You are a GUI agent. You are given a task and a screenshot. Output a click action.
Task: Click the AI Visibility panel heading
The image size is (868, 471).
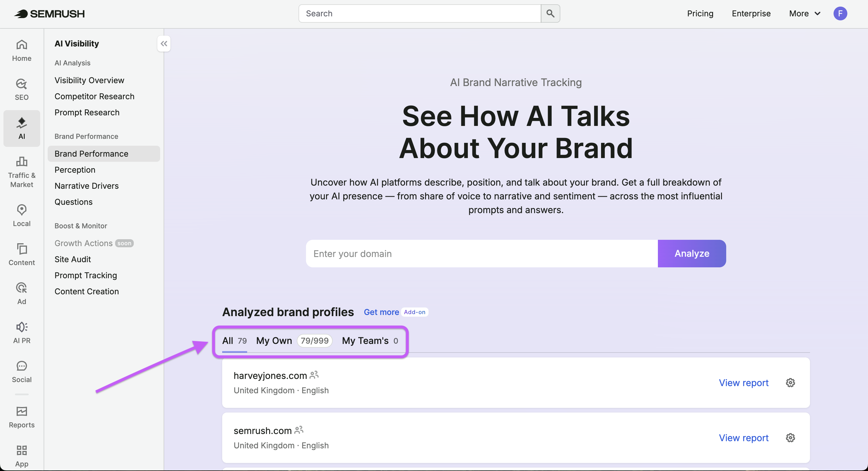(x=77, y=43)
